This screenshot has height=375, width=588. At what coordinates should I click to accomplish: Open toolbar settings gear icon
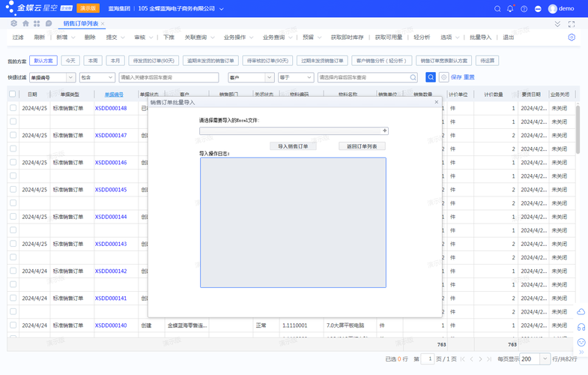click(x=572, y=37)
